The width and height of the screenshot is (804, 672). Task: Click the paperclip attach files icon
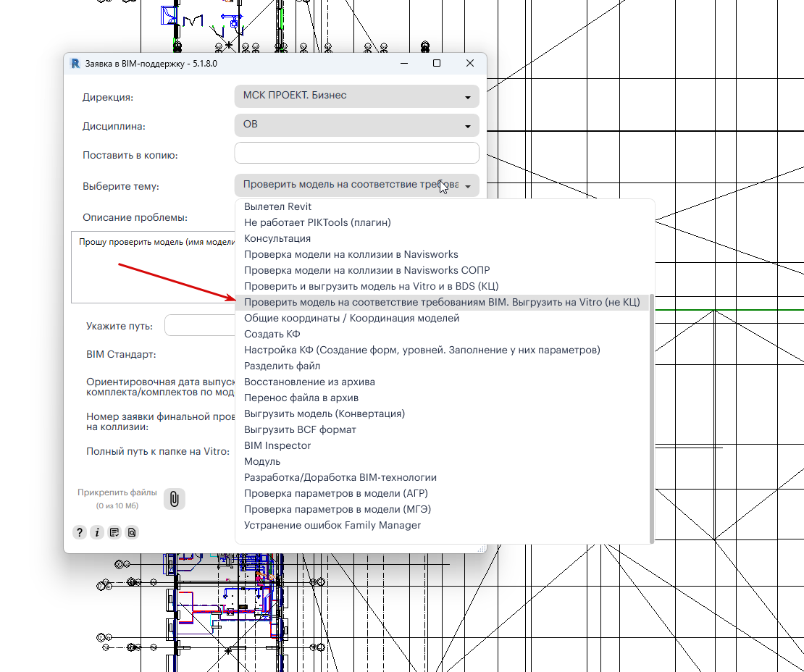click(x=175, y=499)
